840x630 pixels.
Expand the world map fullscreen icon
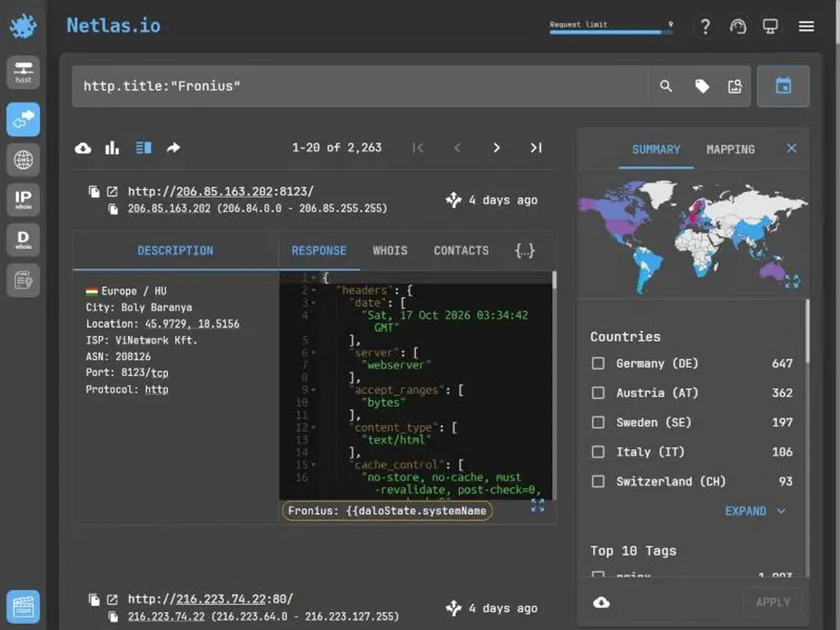tap(792, 281)
